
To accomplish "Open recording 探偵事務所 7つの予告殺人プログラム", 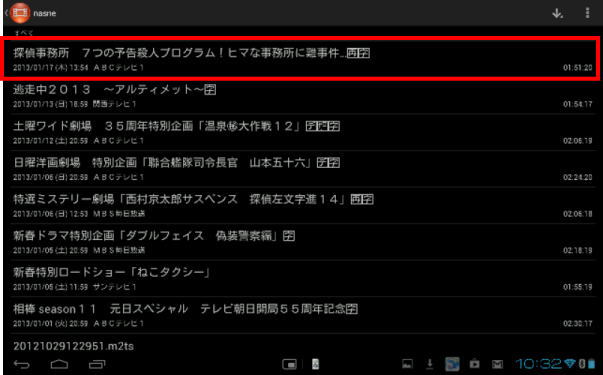I will coord(302,59).
